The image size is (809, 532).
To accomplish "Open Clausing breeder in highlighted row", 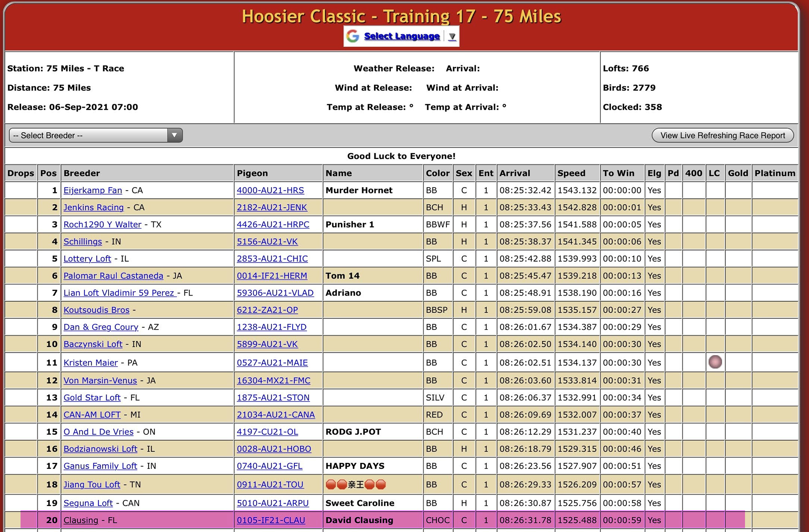I will [81, 520].
